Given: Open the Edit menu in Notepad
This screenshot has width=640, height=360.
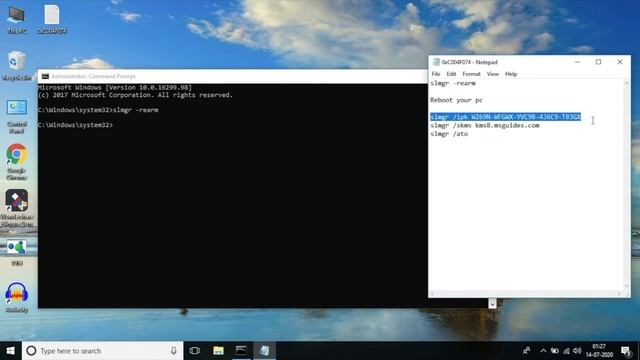Looking at the screenshot, I should point(451,74).
